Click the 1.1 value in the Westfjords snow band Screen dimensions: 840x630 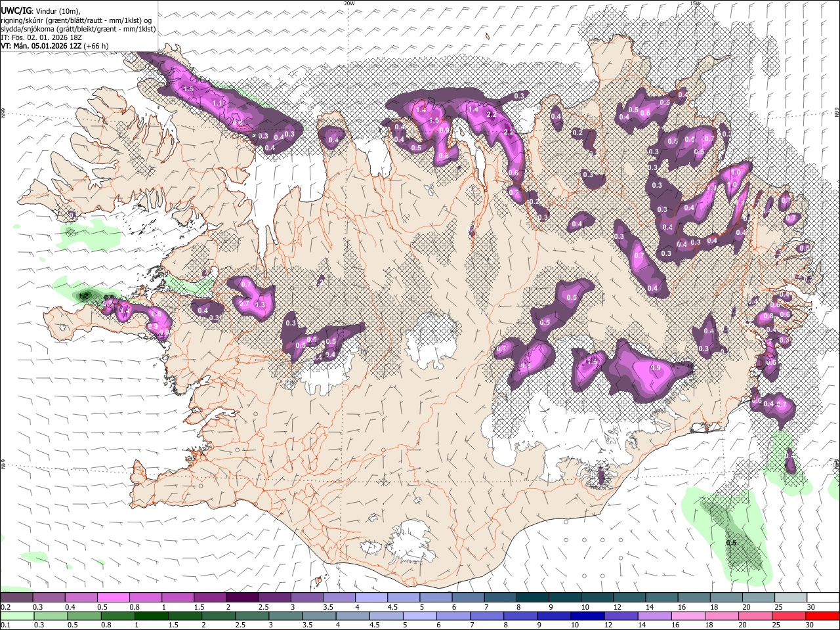218,104
